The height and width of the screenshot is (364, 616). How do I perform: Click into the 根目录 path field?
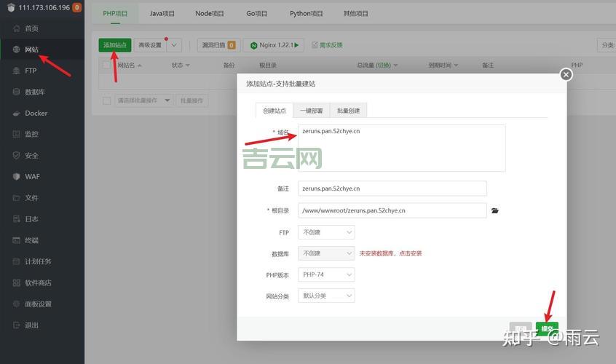[392, 210]
